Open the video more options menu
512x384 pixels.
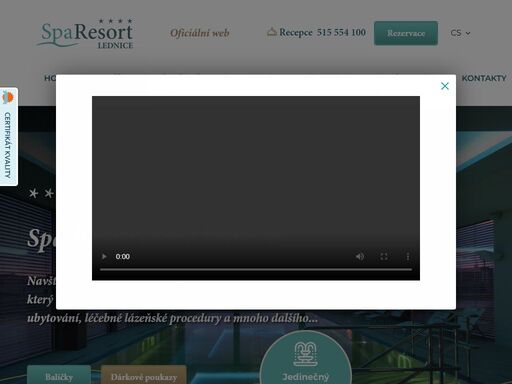[408, 256]
